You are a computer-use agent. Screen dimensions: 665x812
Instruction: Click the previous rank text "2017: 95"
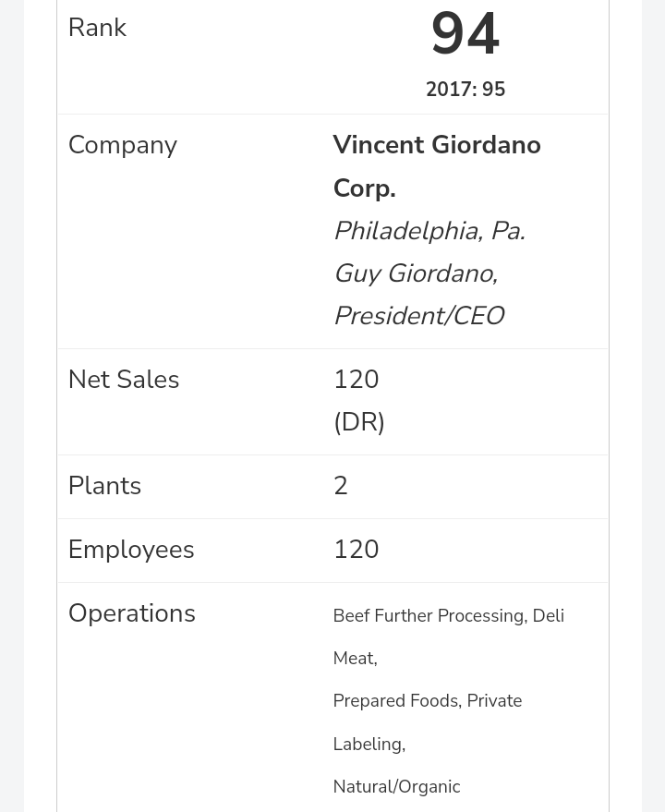pos(465,90)
